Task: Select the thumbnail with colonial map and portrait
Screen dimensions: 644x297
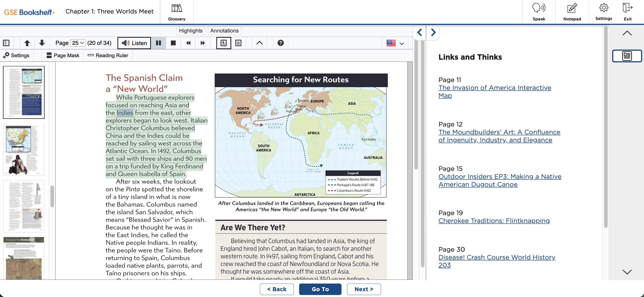Action: point(24,149)
